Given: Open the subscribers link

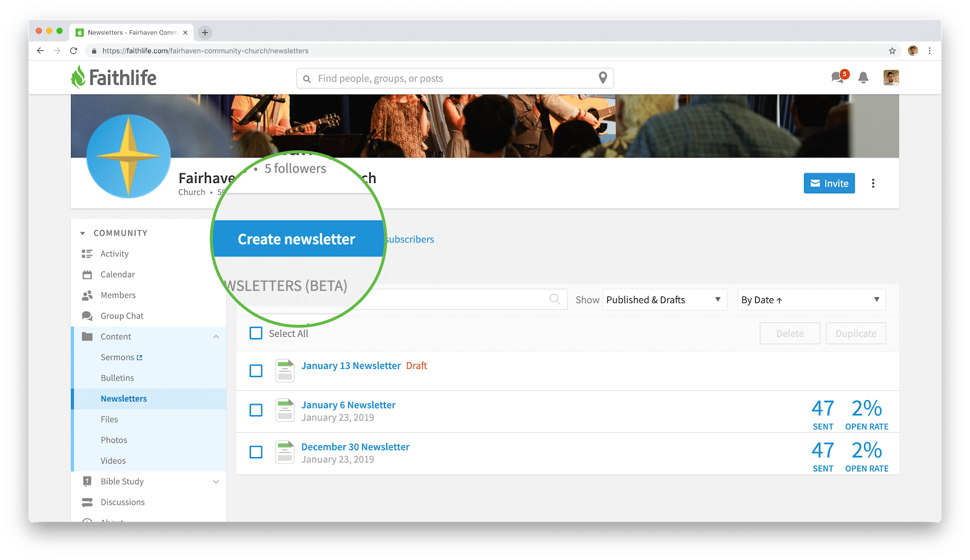Looking at the screenshot, I should click(410, 239).
